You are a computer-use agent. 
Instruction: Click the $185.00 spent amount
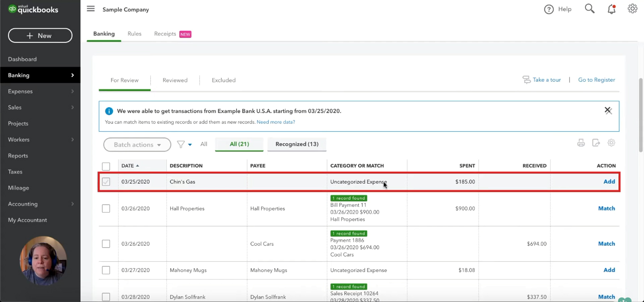click(x=465, y=182)
